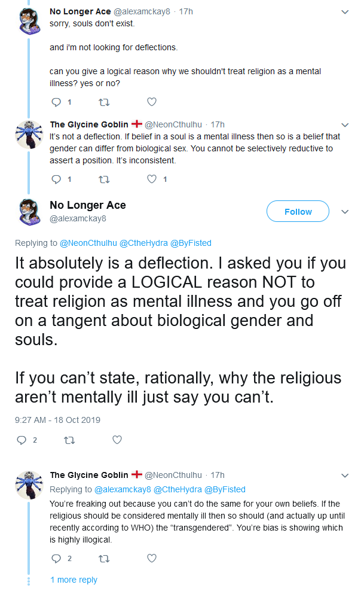Like the main "absolutely is a deflection" tweet
Image resolution: width=364 pixels, height=591 pixels.
coord(117,440)
